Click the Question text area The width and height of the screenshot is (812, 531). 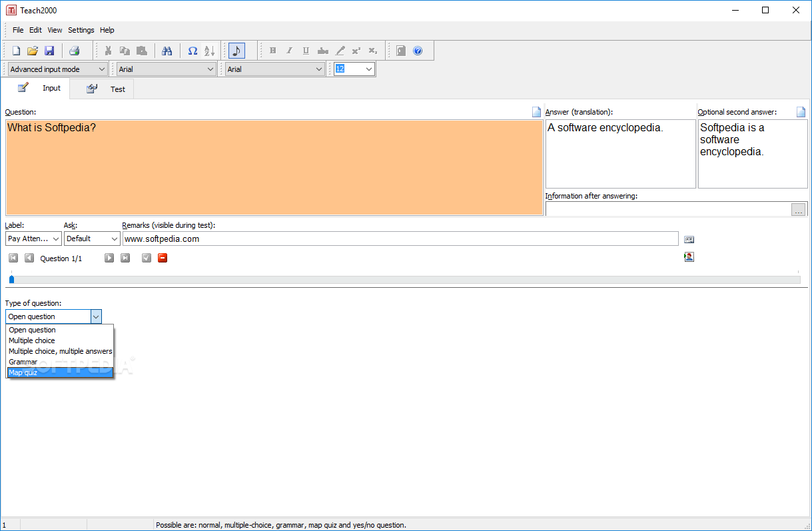click(274, 167)
